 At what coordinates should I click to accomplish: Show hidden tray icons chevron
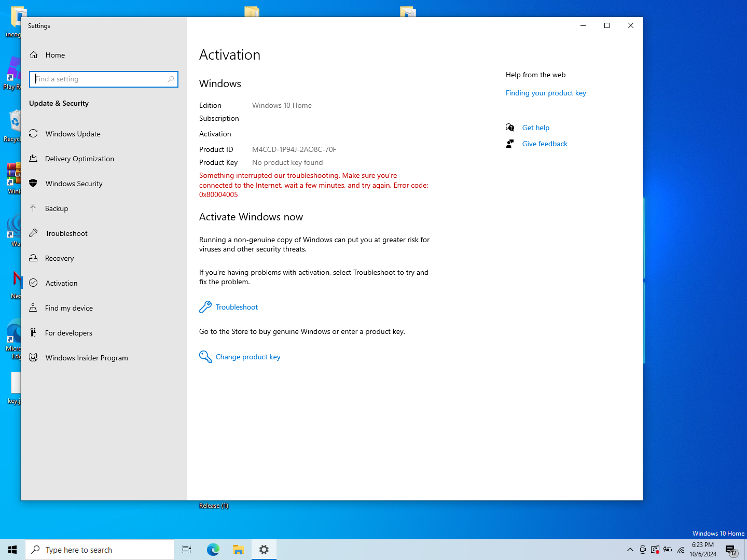click(630, 550)
